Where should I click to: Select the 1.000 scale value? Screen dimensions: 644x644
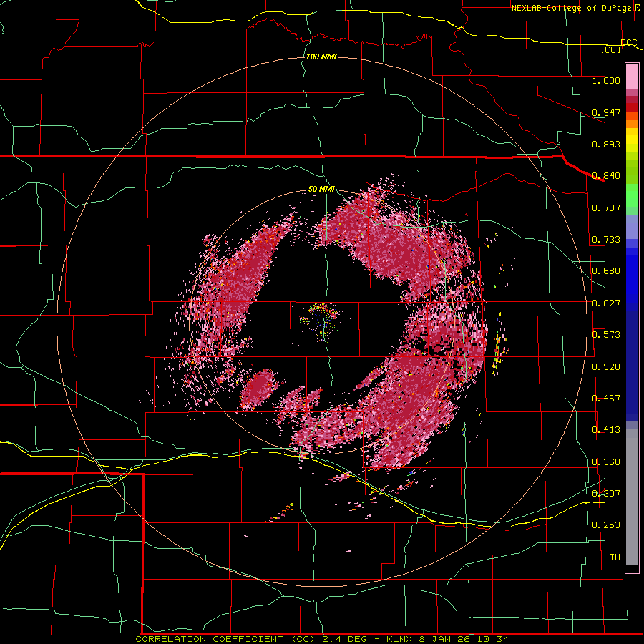(x=606, y=80)
